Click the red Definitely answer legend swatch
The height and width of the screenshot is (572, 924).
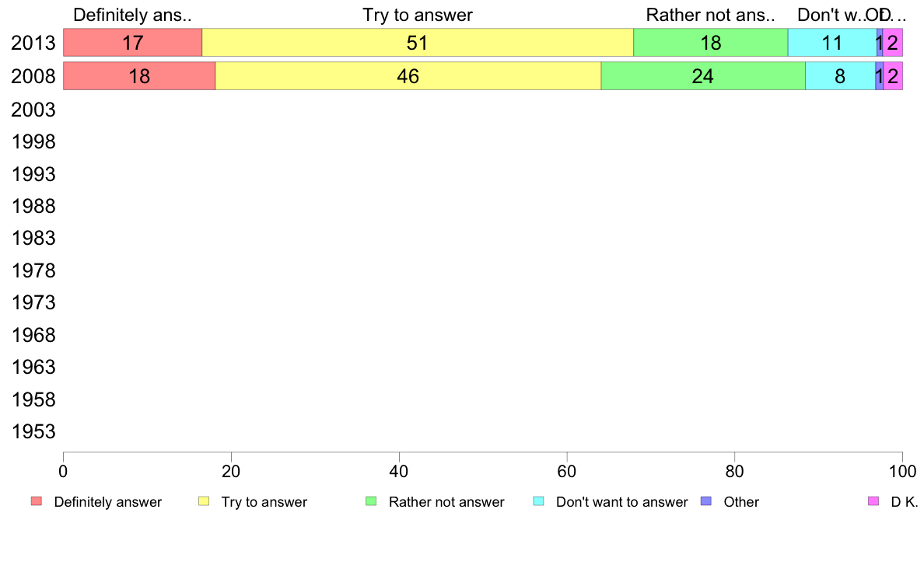pos(37,501)
